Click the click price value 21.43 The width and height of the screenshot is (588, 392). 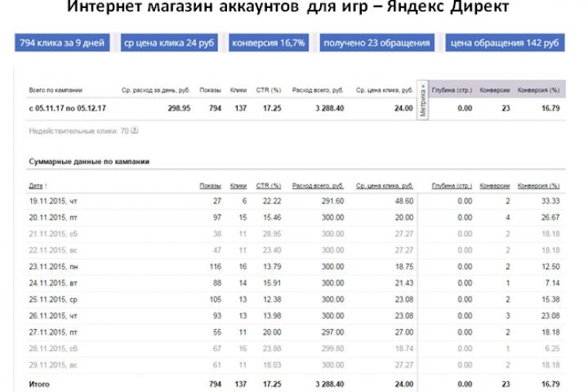coord(404,283)
